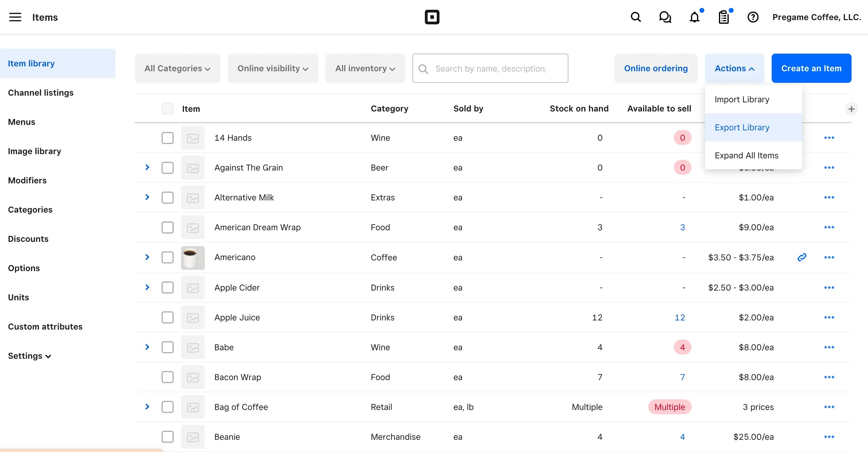Expand variations of Alternative Milk
The height and width of the screenshot is (452, 868).
[147, 197]
